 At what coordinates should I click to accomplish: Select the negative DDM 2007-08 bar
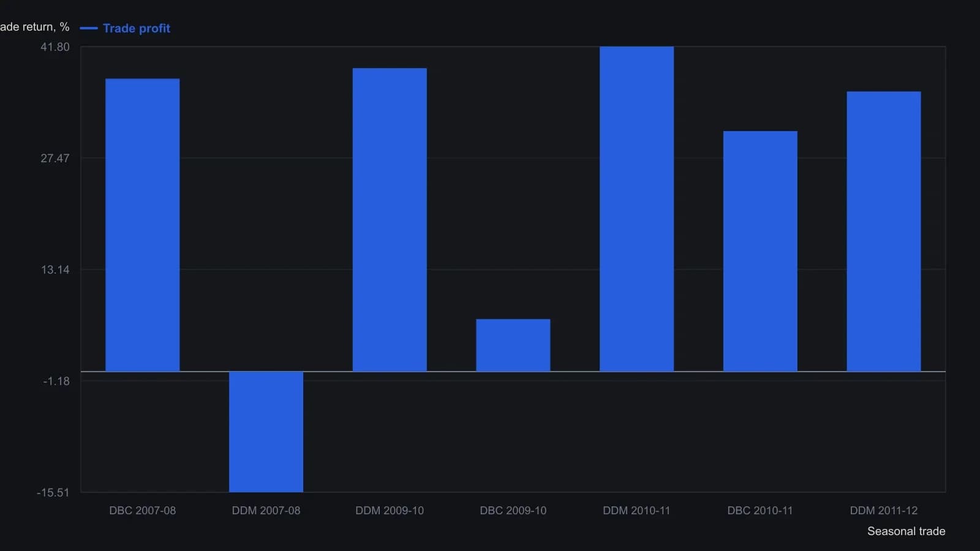pos(266,432)
